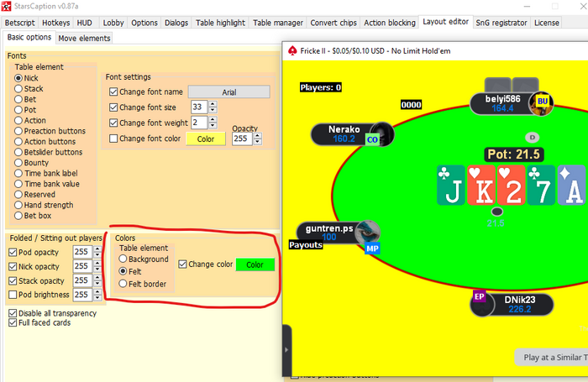Open the yellow font Color swatch
Viewport: 588px width, 382px height.
tap(206, 139)
